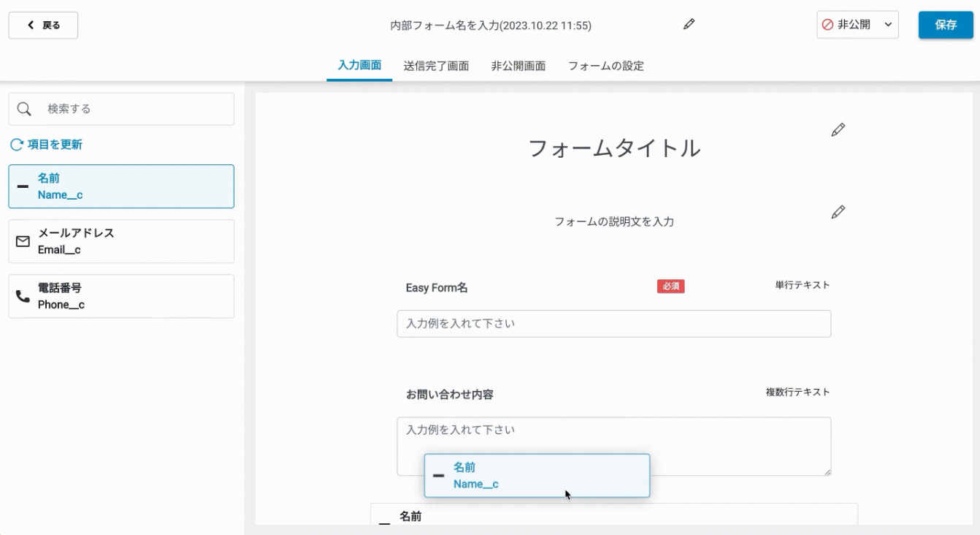Refresh fields via 項目を更新 link
Image resolution: width=980 pixels, height=535 pixels.
click(47, 145)
